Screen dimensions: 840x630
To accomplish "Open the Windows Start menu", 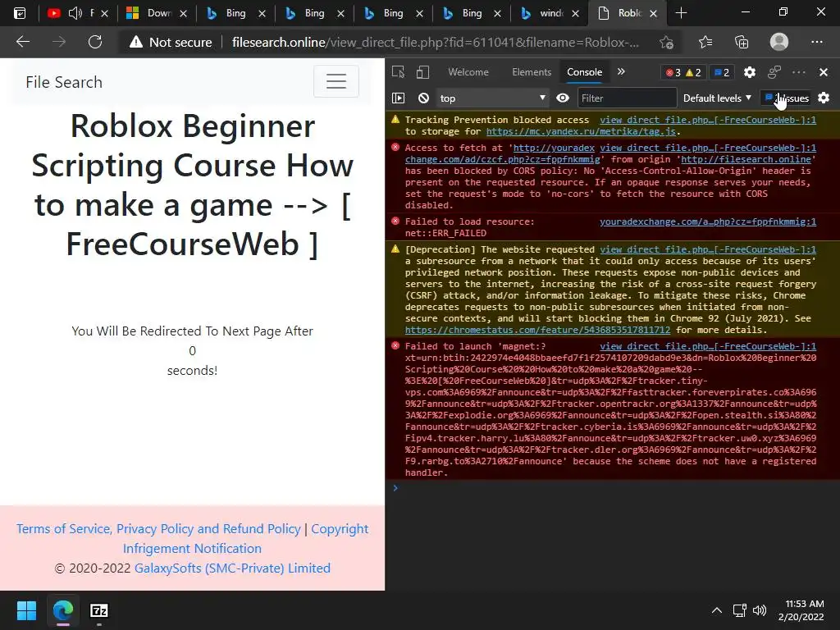I will (26, 610).
